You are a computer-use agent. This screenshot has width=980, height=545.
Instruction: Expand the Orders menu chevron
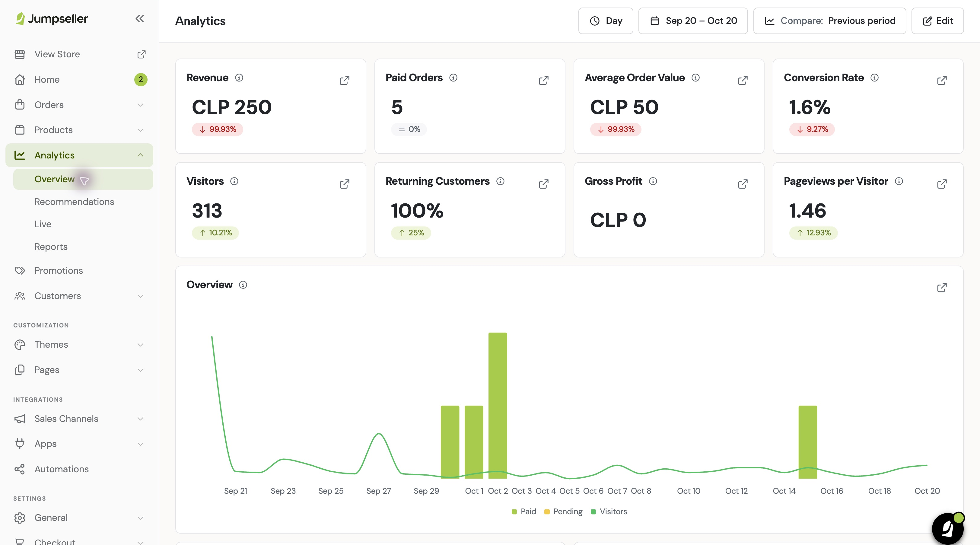click(140, 105)
